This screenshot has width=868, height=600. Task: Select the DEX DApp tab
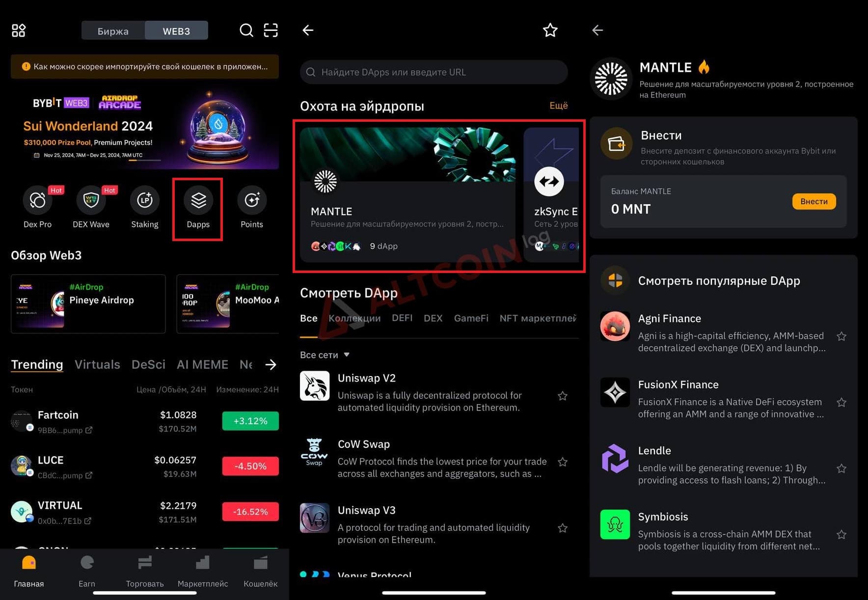[x=433, y=318]
